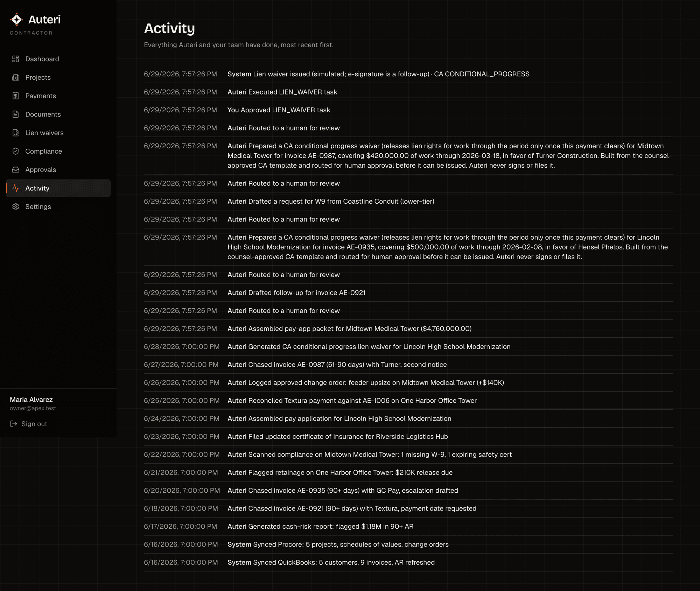The height and width of the screenshot is (591, 700).
Task: Click the 6/17/2026, 7:00:00 PM timestamp
Action: tap(181, 526)
